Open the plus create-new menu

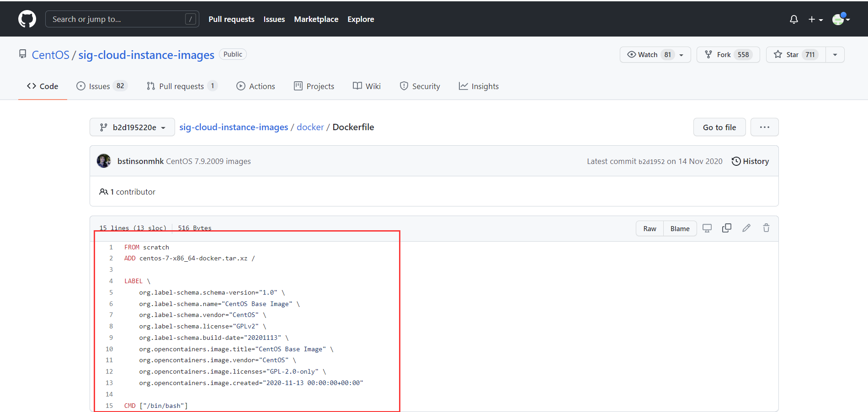pyautogui.click(x=815, y=19)
